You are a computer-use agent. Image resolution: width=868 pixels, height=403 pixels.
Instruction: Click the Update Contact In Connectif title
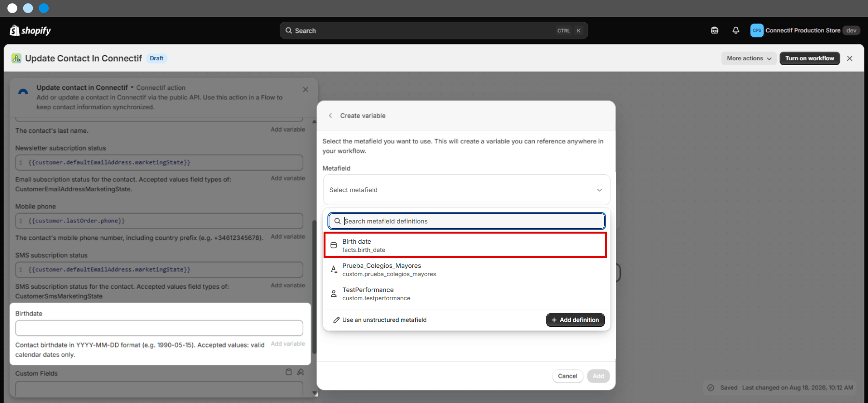click(83, 58)
